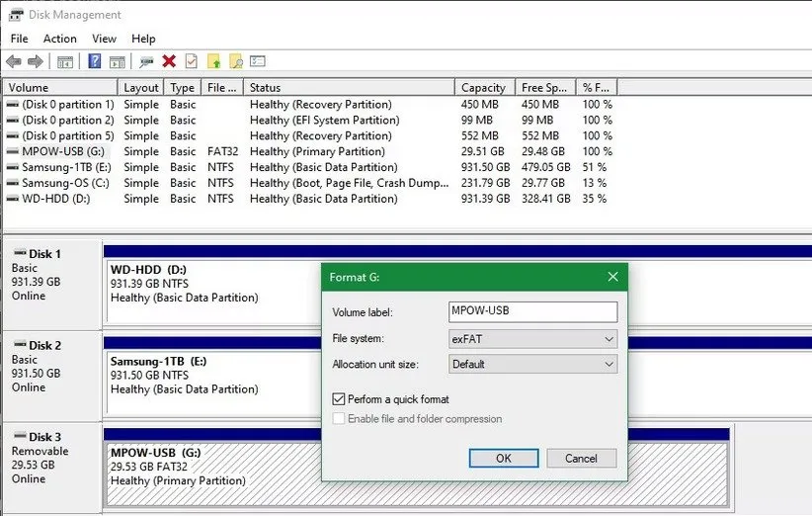Click the red X delete icon

tap(169, 61)
